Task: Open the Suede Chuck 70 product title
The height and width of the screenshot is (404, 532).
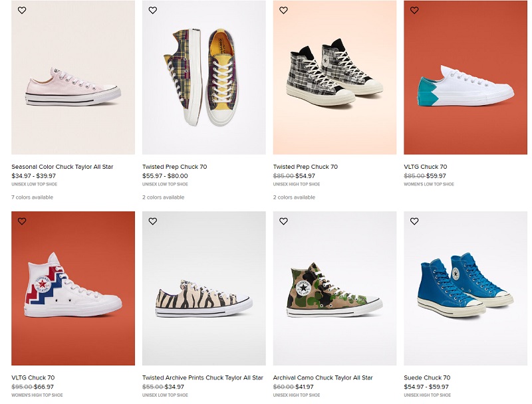Action: point(427,377)
